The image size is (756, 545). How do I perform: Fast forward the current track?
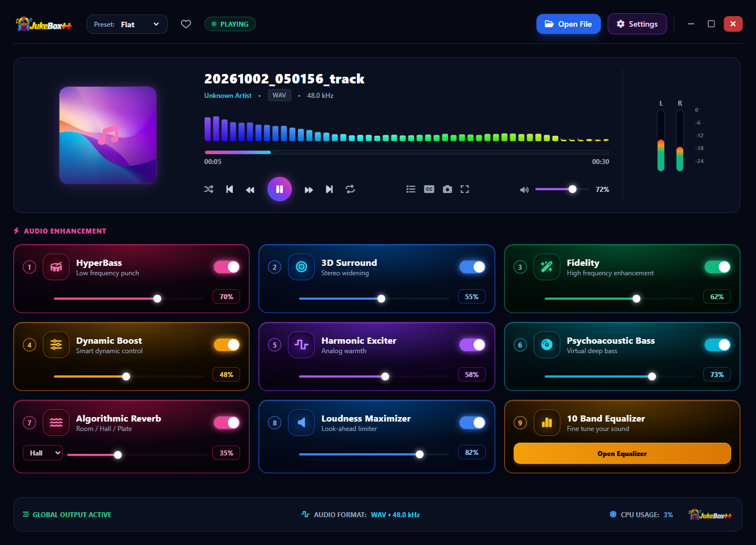point(309,190)
